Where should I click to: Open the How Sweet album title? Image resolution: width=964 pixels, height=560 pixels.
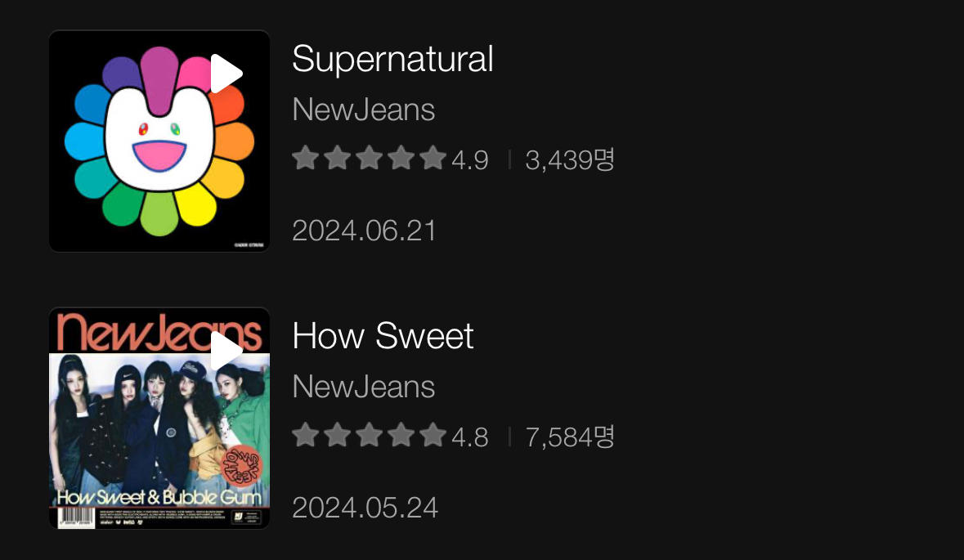click(x=383, y=336)
